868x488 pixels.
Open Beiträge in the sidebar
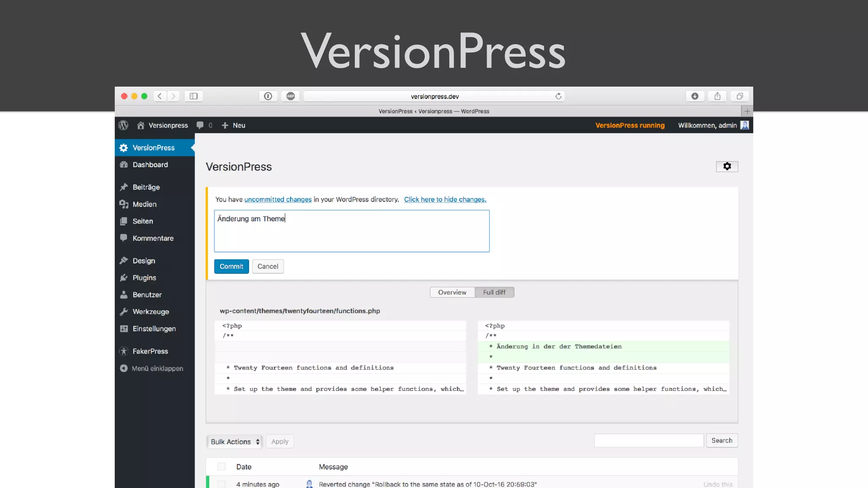[154, 187]
